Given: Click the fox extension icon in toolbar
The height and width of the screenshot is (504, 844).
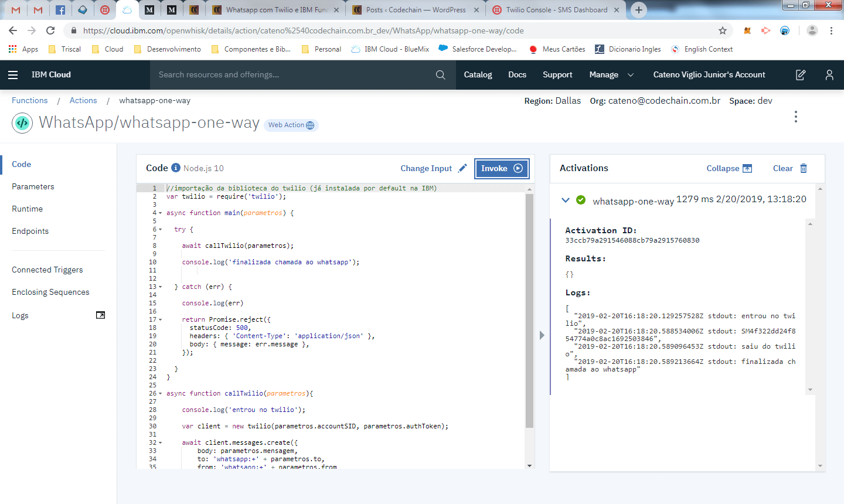Looking at the screenshot, I should 747,30.
